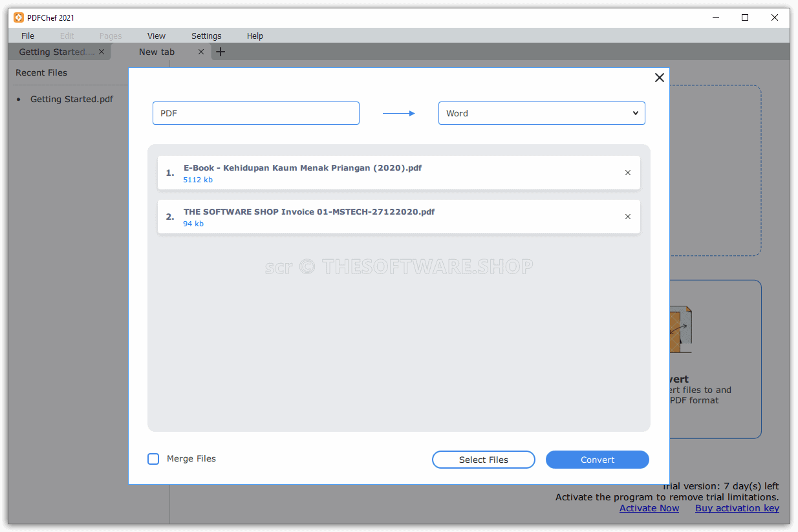The width and height of the screenshot is (798, 532).
Task: Click the 94 kb file size text
Action: click(193, 224)
